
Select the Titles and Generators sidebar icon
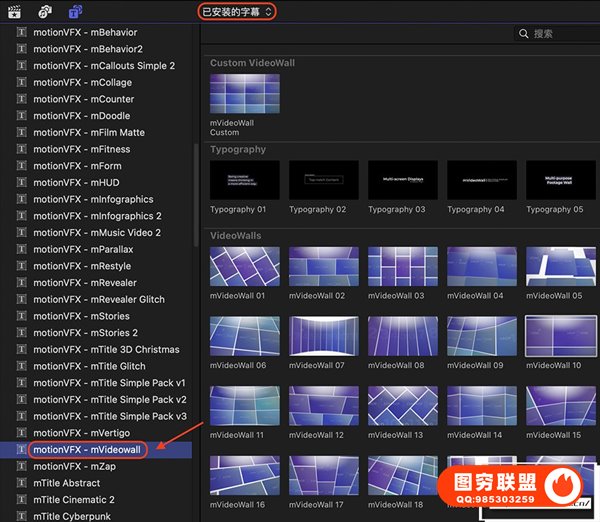pos(75,11)
